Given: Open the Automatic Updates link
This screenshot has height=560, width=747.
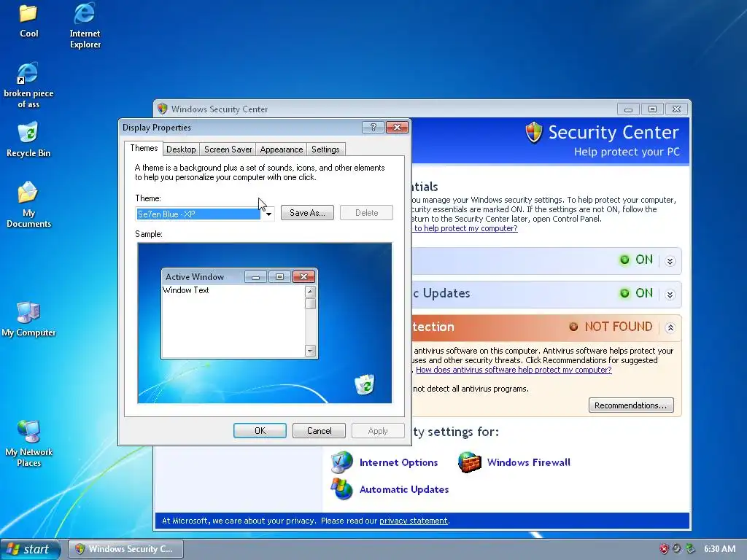Looking at the screenshot, I should point(404,489).
